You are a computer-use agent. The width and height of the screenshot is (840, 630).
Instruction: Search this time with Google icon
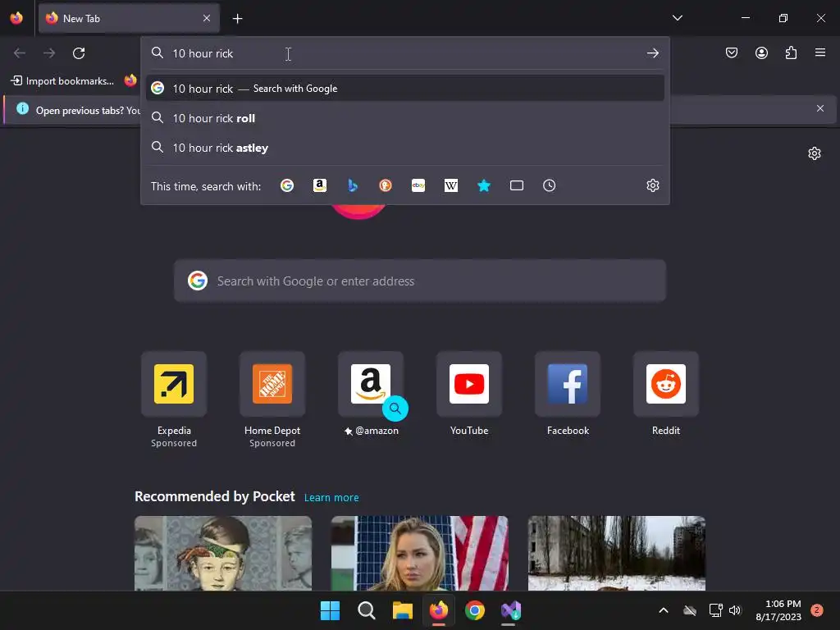coord(287,185)
